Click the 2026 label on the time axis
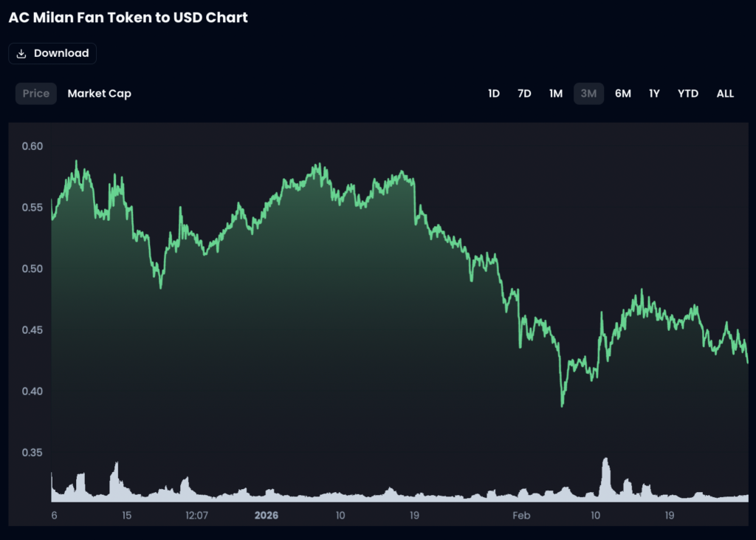This screenshot has height=540, width=756. (x=265, y=515)
